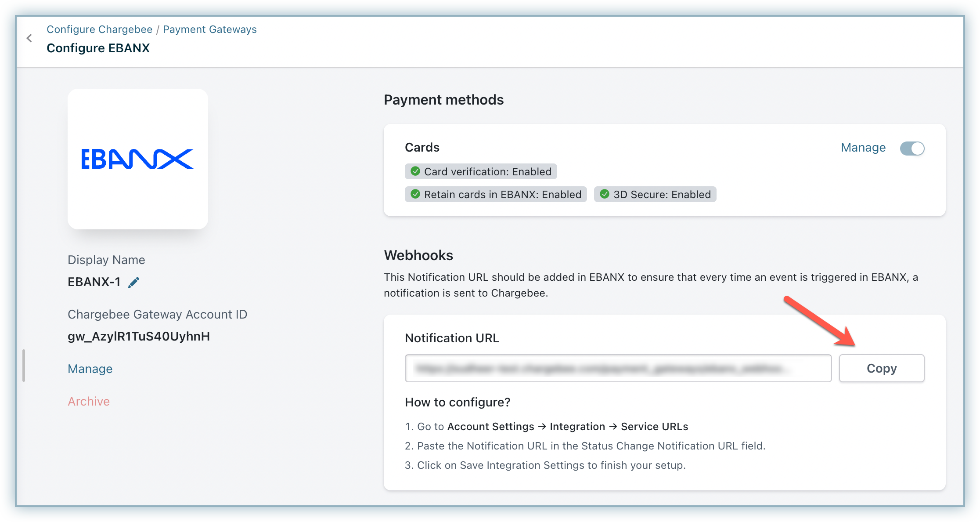Open Manage link under gateway account

tap(90, 369)
